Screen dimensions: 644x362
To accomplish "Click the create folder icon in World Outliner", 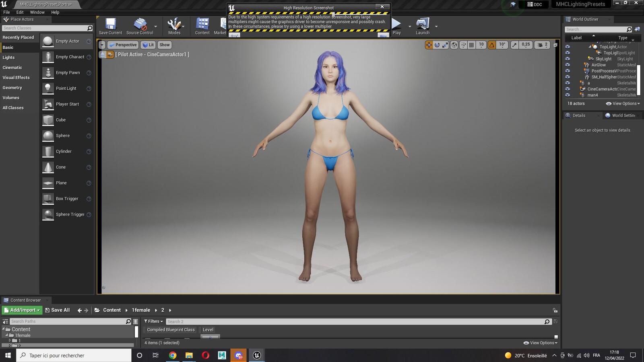I will 637,29.
